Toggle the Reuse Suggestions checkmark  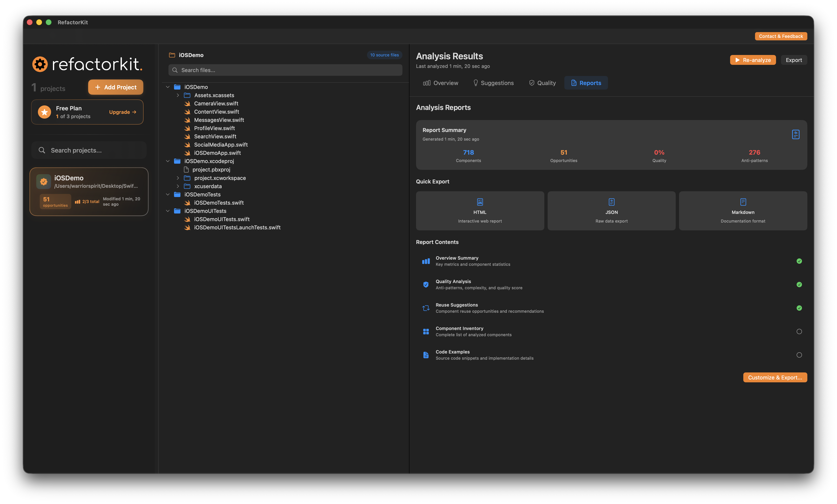tap(799, 308)
